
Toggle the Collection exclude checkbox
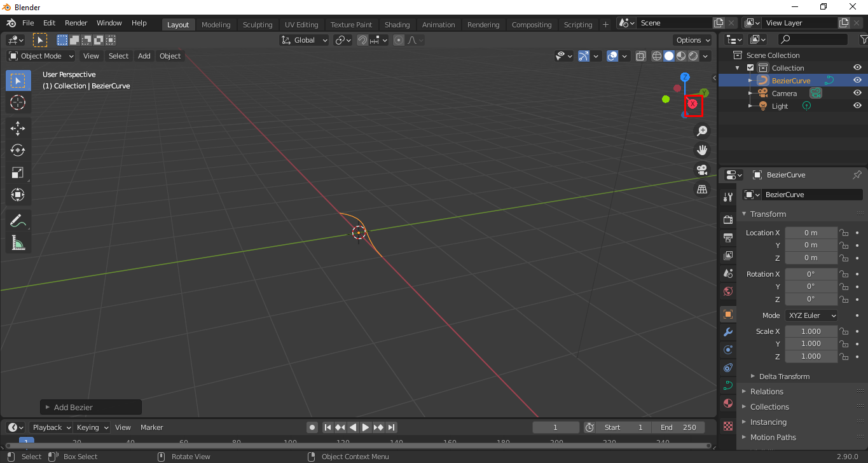[x=750, y=67]
